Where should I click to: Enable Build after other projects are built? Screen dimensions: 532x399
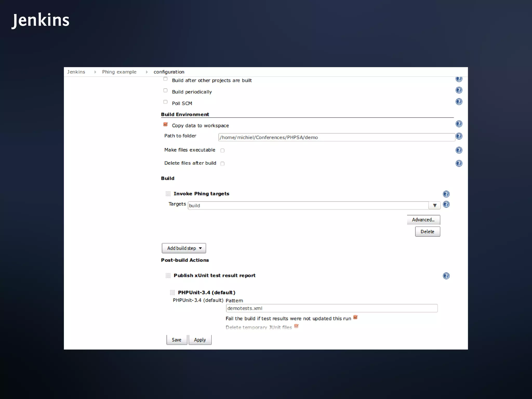165,79
